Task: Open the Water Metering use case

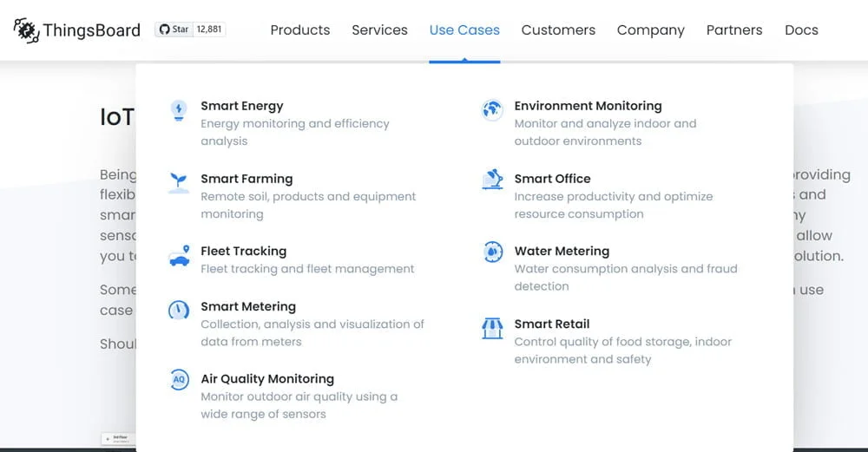Action: tap(562, 252)
